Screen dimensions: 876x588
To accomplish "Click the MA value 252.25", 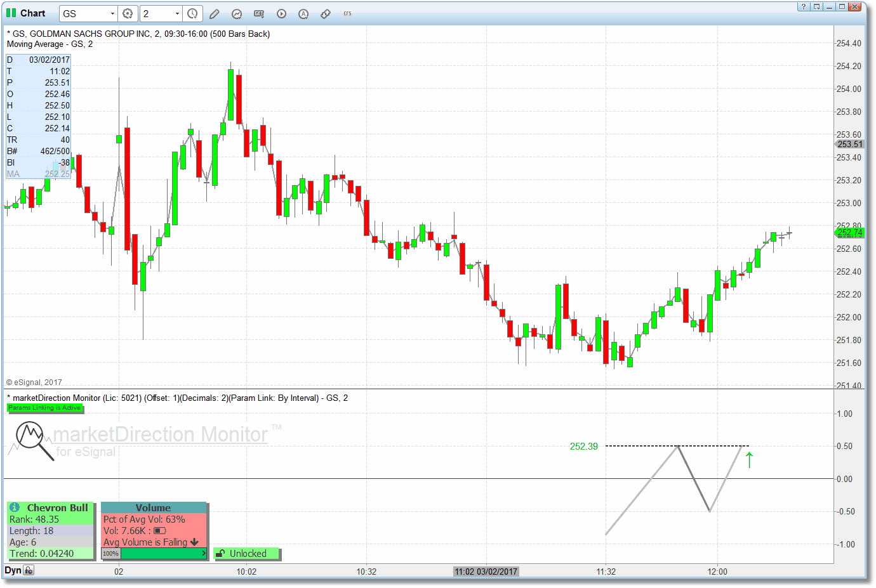I will click(x=57, y=174).
